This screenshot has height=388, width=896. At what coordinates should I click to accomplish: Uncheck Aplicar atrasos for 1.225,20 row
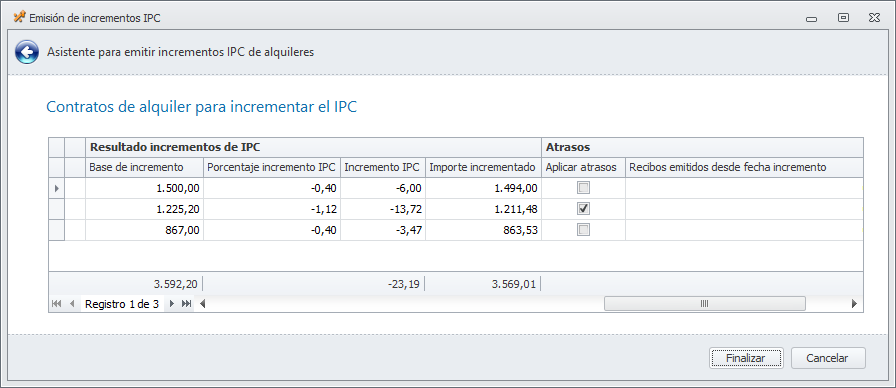point(583,209)
